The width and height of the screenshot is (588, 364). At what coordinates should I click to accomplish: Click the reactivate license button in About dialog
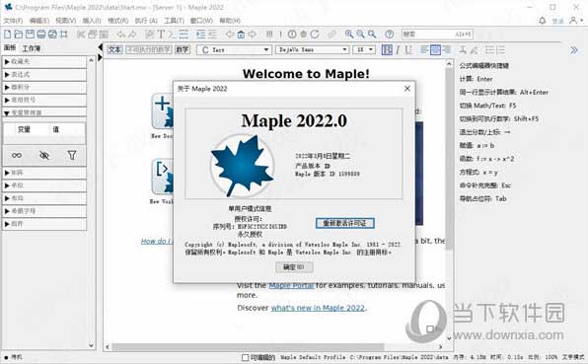point(345,223)
